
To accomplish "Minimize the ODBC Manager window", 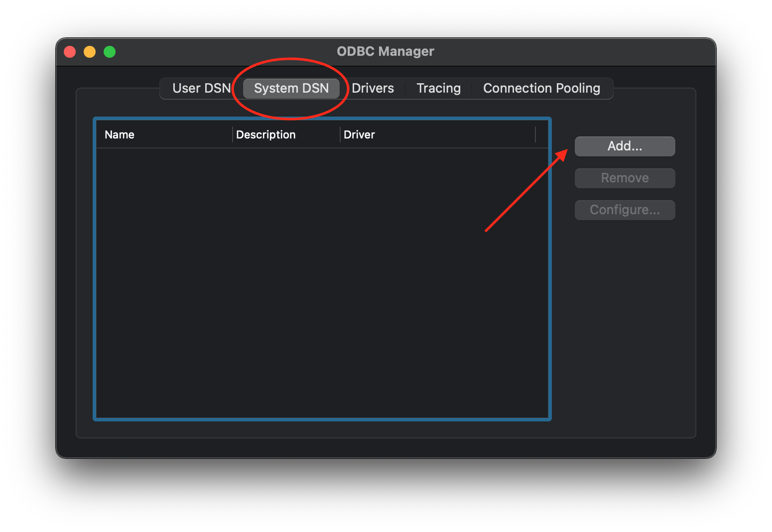I will tap(90, 52).
